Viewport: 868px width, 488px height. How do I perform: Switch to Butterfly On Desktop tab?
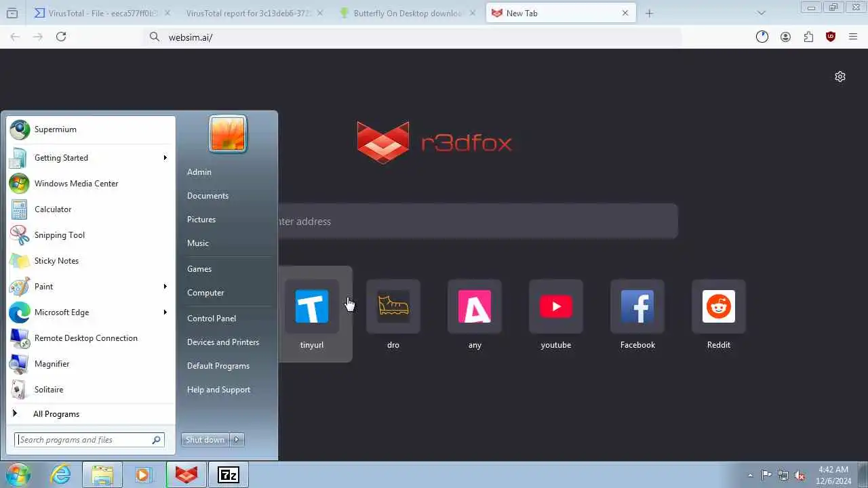(408, 13)
